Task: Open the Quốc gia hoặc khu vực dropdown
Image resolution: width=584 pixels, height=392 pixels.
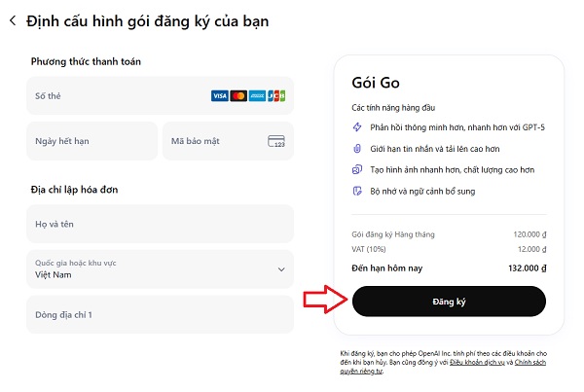Action: click(x=160, y=269)
